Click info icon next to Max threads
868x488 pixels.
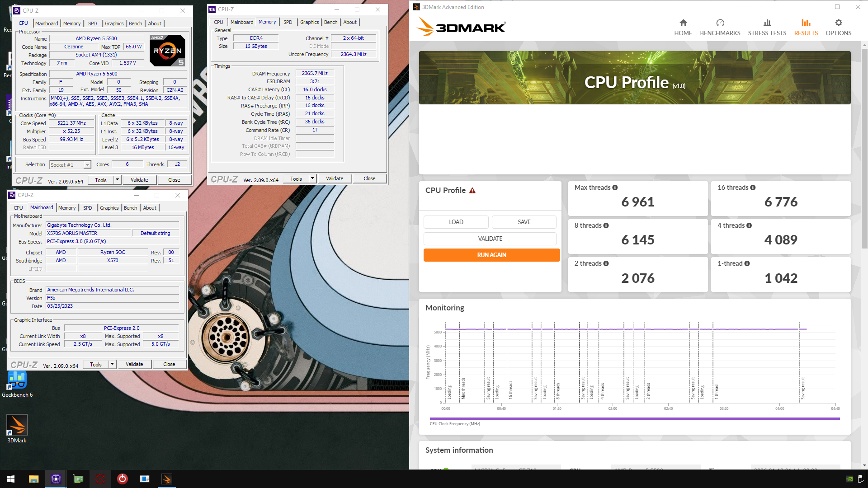(x=615, y=188)
